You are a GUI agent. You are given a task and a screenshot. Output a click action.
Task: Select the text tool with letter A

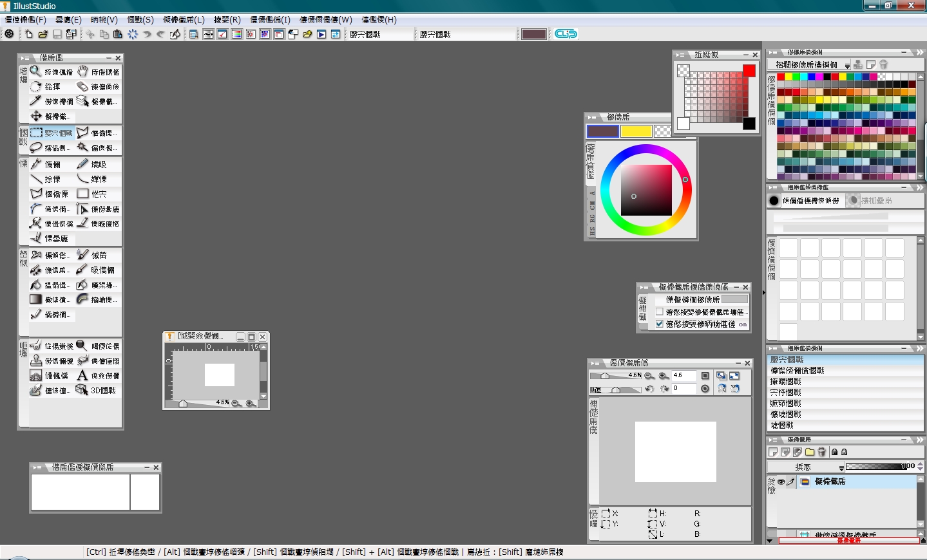[82, 375]
